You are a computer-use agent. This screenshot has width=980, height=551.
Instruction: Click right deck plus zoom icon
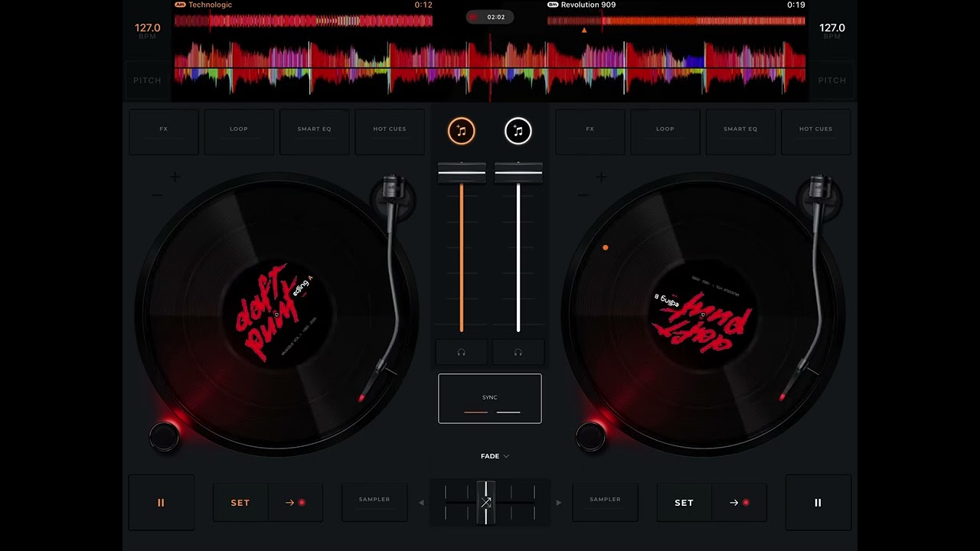click(x=601, y=178)
